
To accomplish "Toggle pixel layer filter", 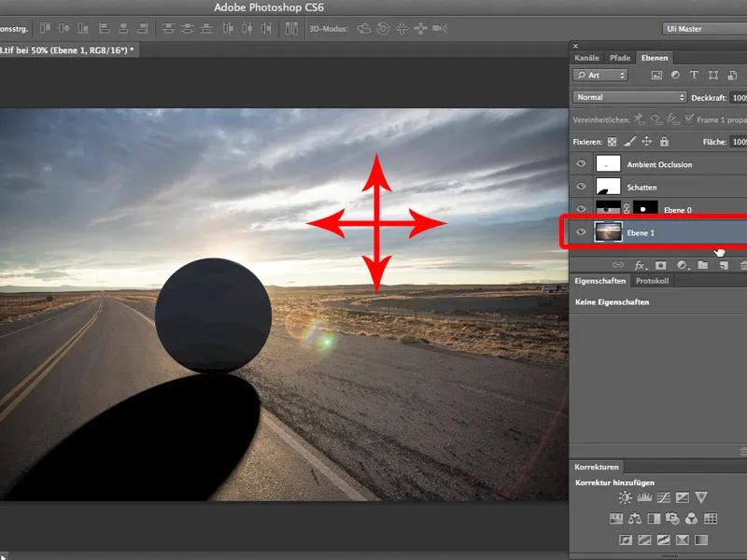I will point(657,76).
